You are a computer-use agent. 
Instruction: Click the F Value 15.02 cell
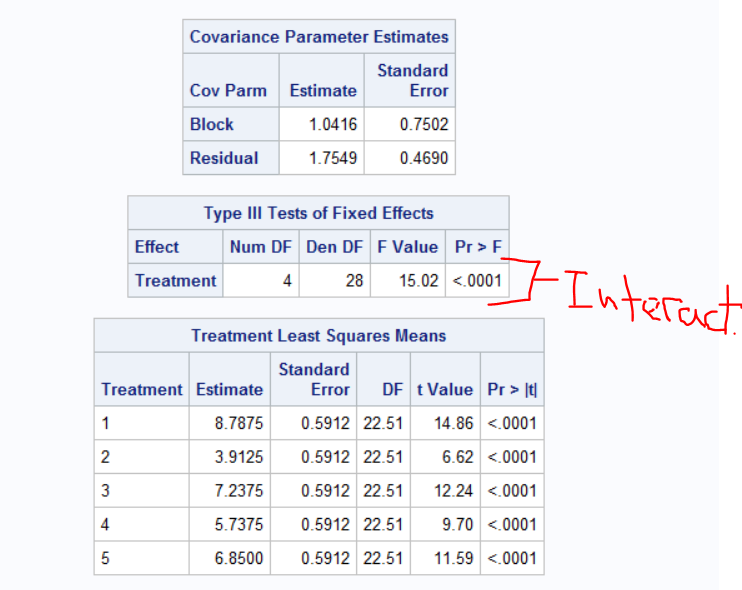(419, 281)
